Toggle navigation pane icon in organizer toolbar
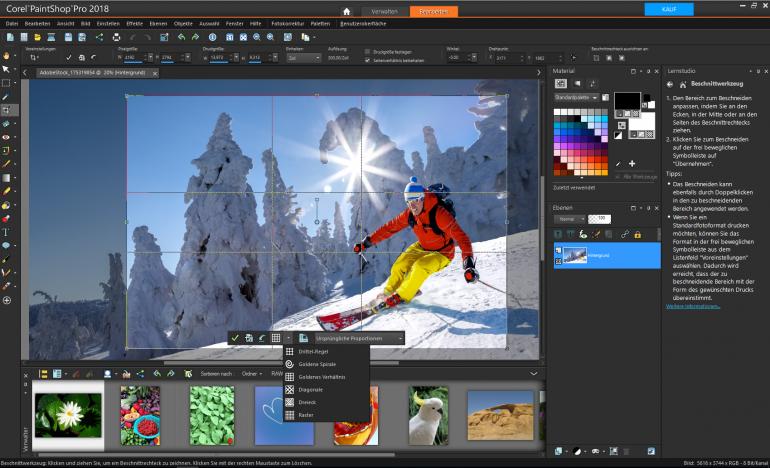Screen dimensions: 770x468 (x=43, y=374)
